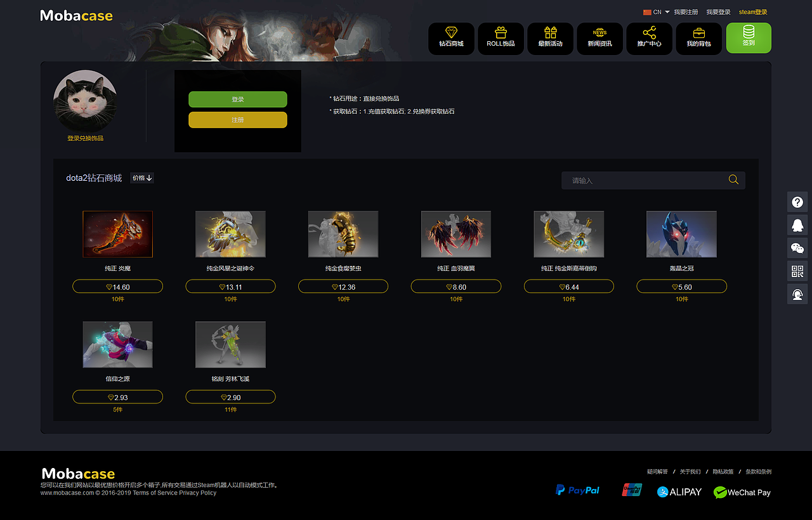This screenshot has width=812, height=520.
Task: Open the 铭刻 芳林飞溪 item thumbnail
Action: tap(230, 344)
